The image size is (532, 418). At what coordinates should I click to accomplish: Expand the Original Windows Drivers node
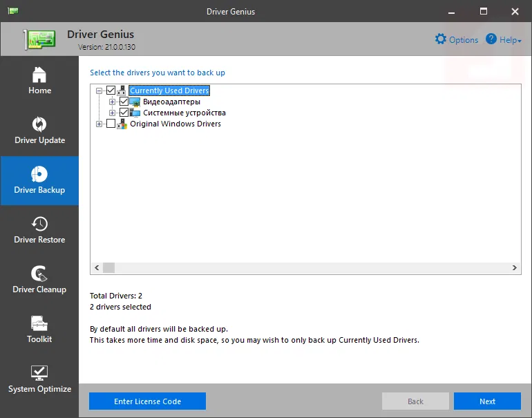pyautogui.click(x=99, y=124)
